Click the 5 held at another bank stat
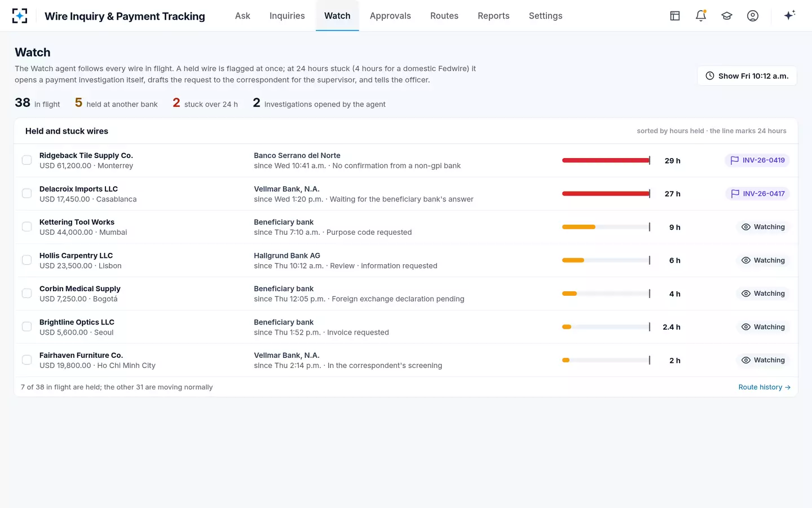 click(x=116, y=103)
